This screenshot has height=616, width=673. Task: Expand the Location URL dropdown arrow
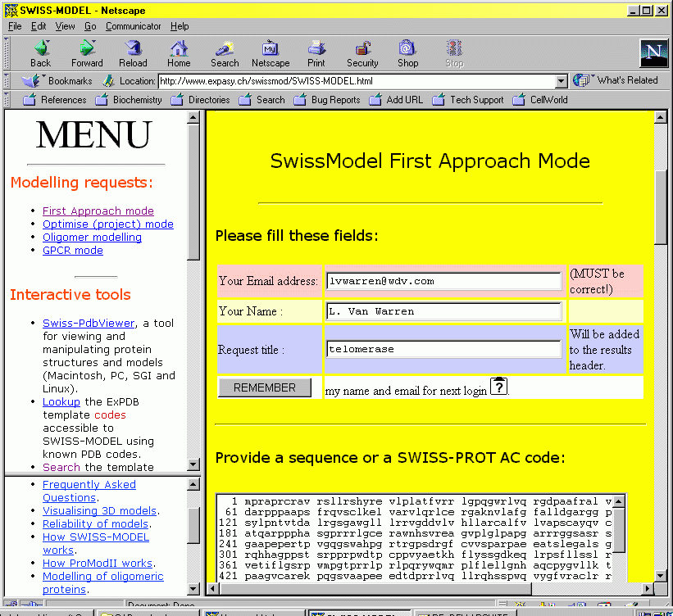point(561,81)
